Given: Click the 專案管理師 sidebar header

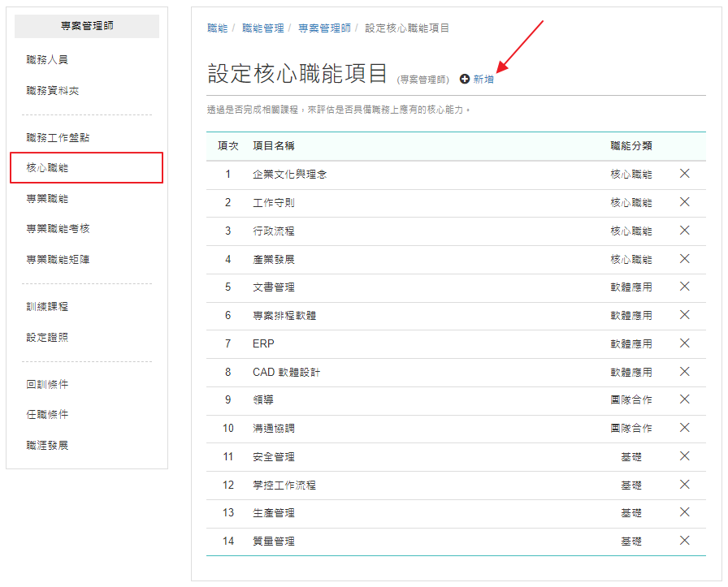Looking at the screenshot, I should (x=87, y=26).
